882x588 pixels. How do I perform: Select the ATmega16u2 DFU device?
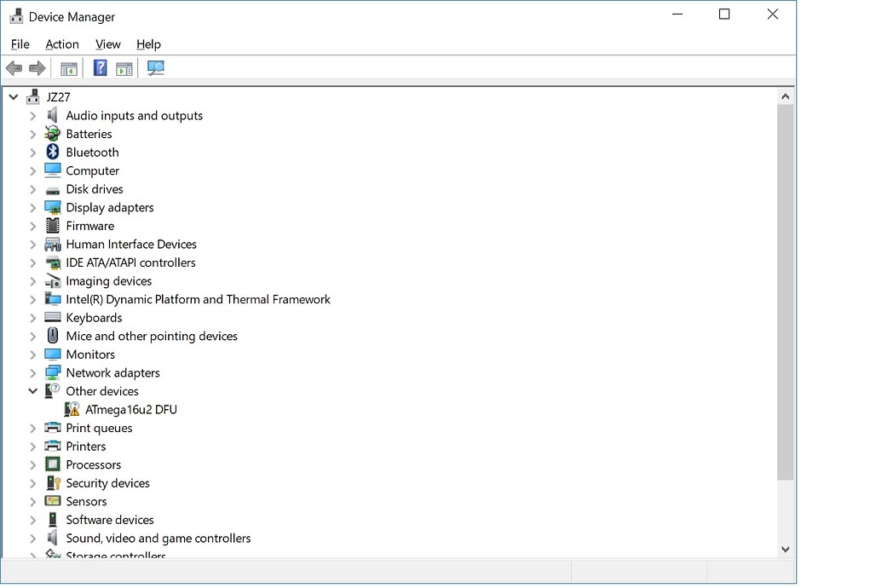tap(130, 409)
